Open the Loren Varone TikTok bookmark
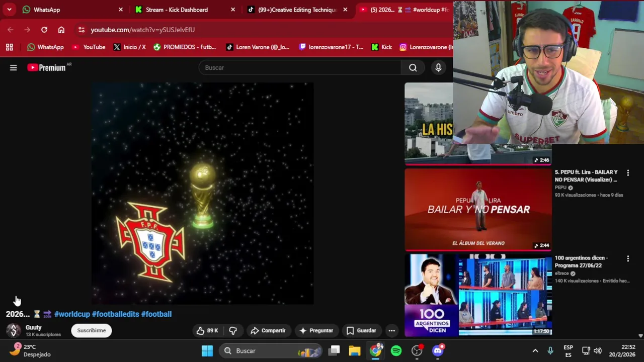 pos(258,47)
